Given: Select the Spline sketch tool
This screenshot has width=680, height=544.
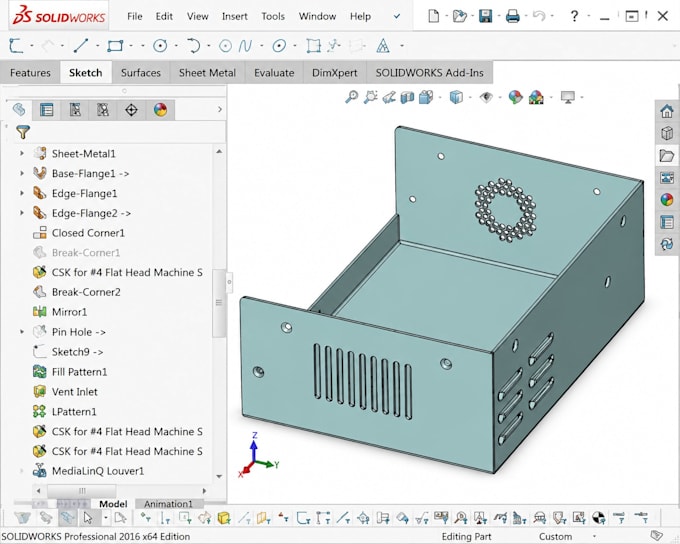Looking at the screenshot, I should click(x=245, y=46).
